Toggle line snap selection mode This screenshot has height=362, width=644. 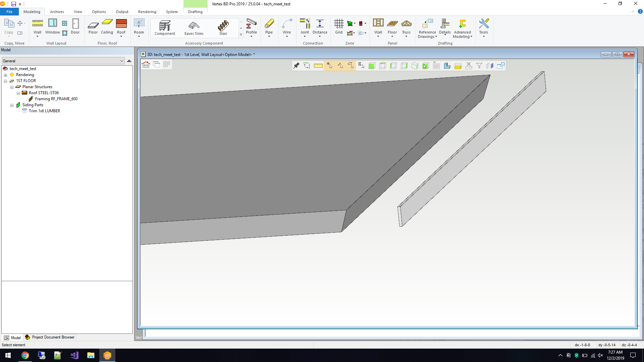coord(340,66)
